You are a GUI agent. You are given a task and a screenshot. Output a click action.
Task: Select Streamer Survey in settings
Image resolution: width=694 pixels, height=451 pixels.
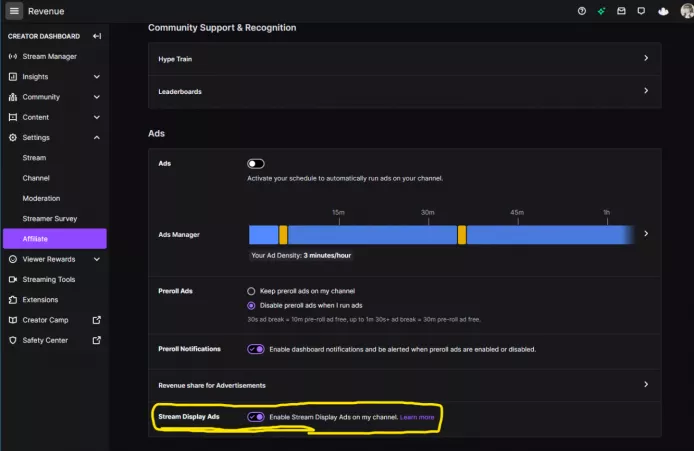pyautogui.click(x=49, y=218)
